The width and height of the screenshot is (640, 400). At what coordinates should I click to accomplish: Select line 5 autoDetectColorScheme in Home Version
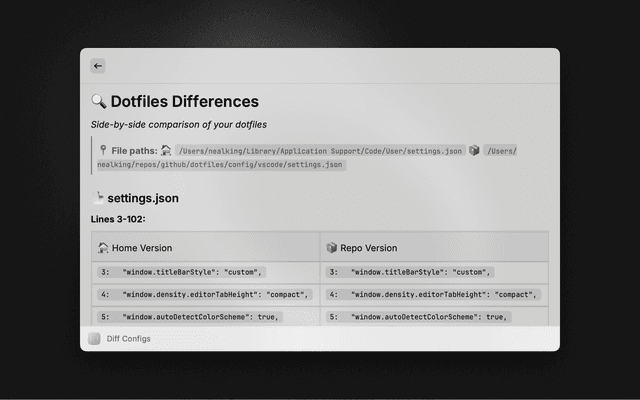189,317
